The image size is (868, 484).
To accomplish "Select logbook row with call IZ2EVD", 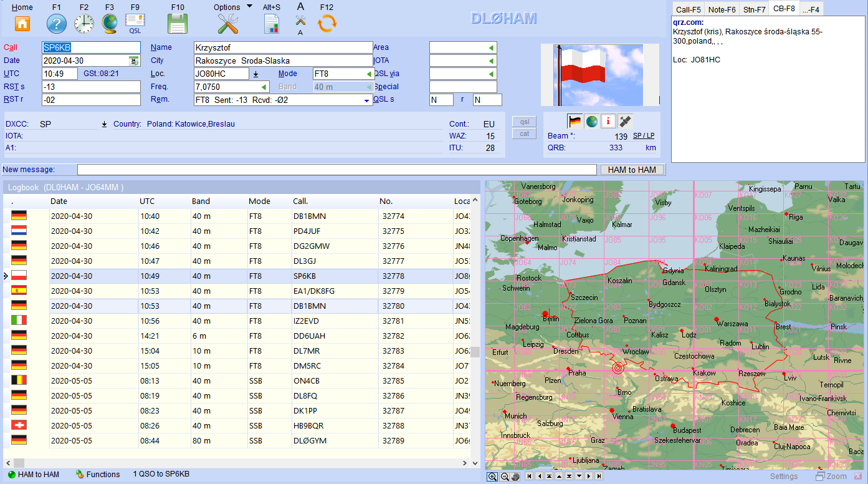I will 237,321.
